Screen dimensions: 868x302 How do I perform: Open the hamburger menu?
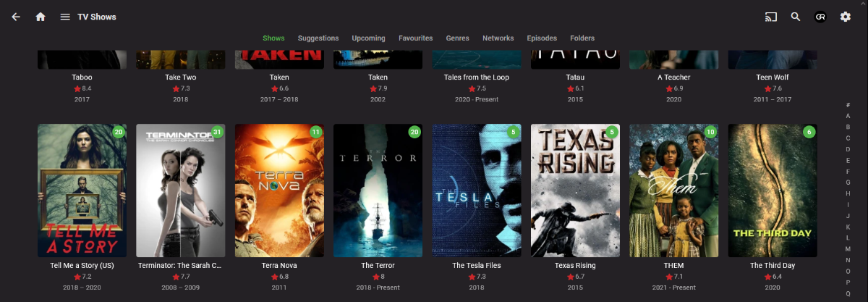(x=65, y=17)
